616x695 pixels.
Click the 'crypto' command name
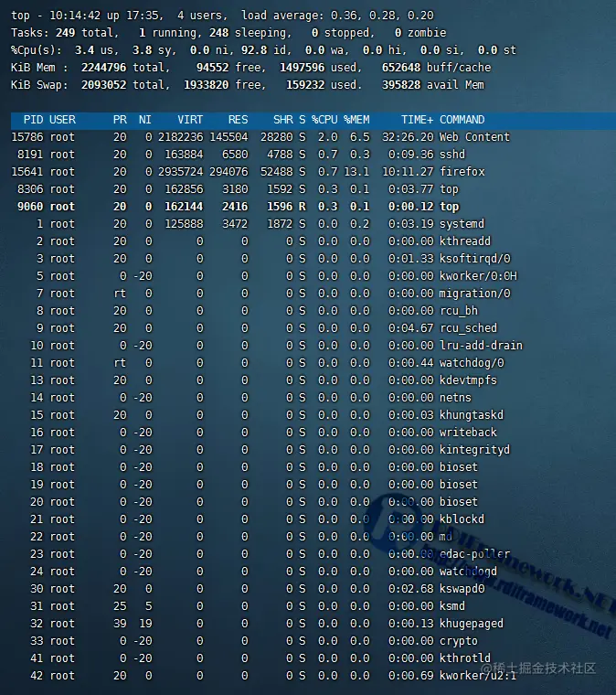coord(459,641)
